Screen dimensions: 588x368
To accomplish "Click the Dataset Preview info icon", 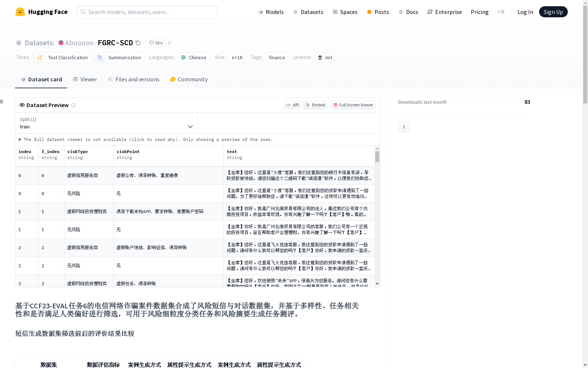I will point(73,105).
